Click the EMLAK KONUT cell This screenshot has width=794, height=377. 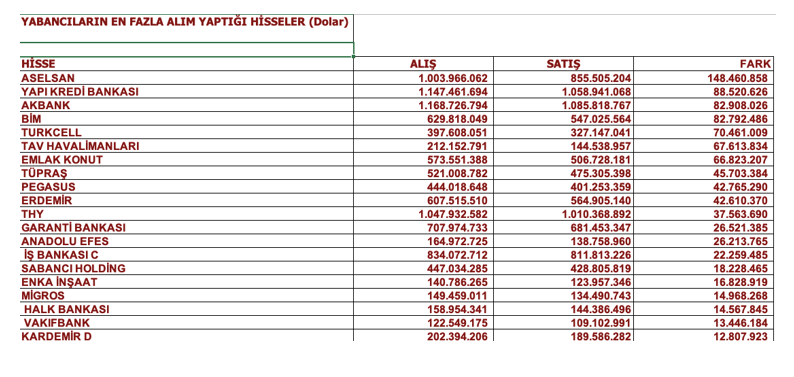click(186, 159)
